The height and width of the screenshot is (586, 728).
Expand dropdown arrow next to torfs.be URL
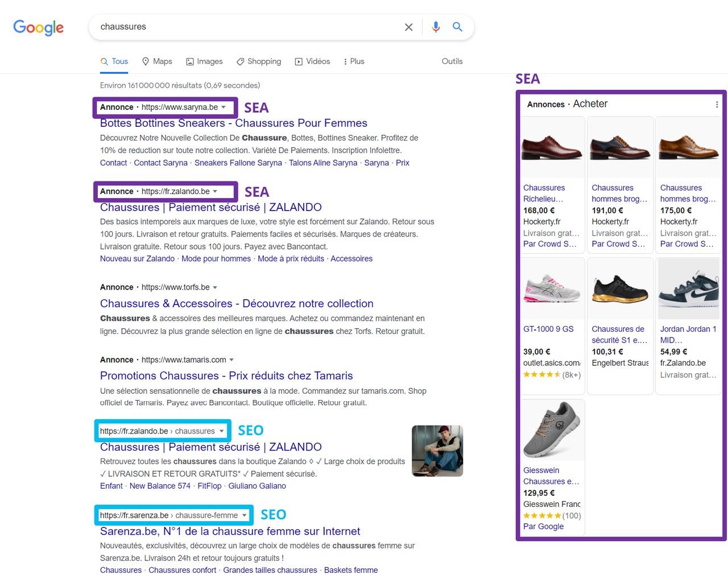215,287
